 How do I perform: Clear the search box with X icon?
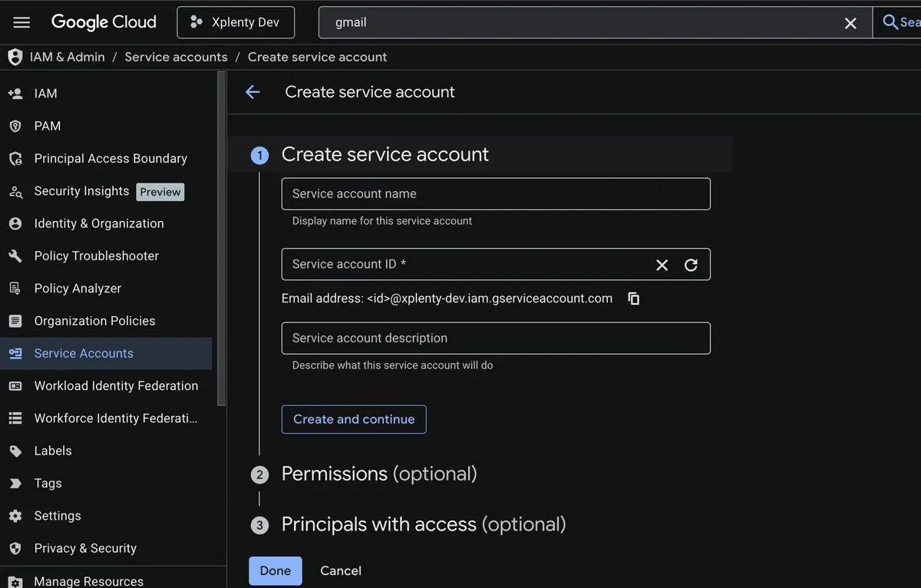(x=850, y=23)
